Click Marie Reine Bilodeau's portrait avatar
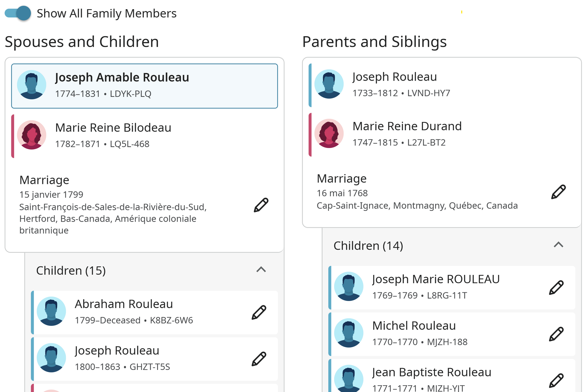The height and width of the screenshot is (392, 588). 32,135
